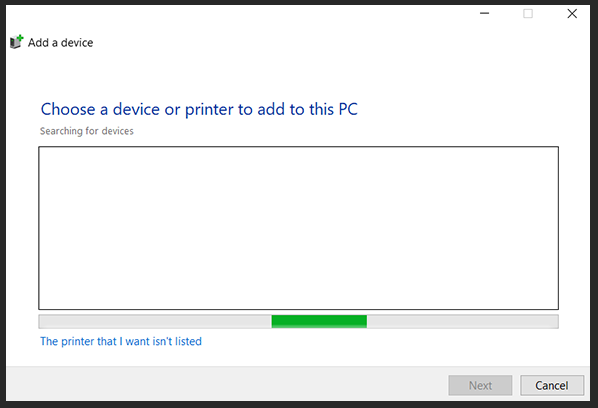Click inside the empty device list box
The height and width of the screenshot is (408, 598).
coord(298,228)
